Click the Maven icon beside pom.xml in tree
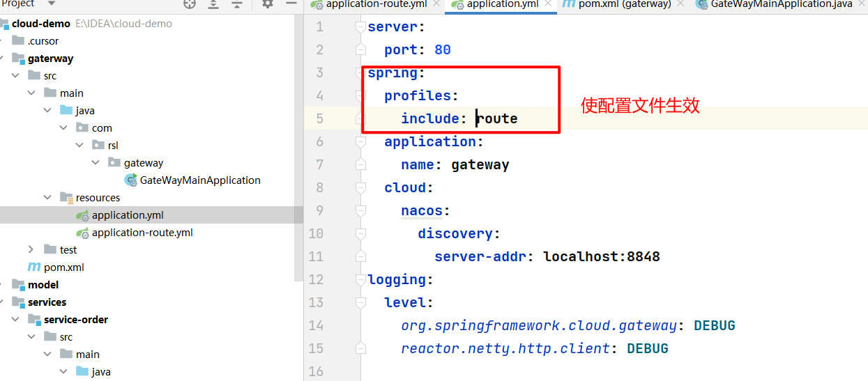This screenshot has height=381, width=868. (33, 267)
